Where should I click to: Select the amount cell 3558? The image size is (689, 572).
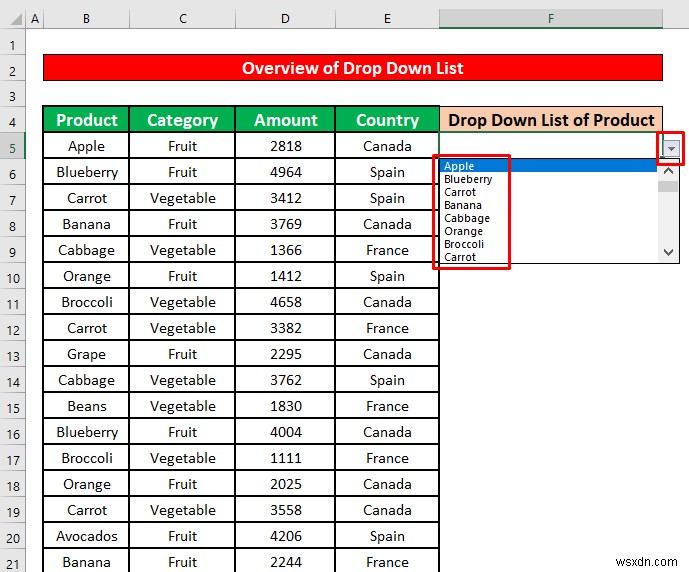click(x=285, y=510)
